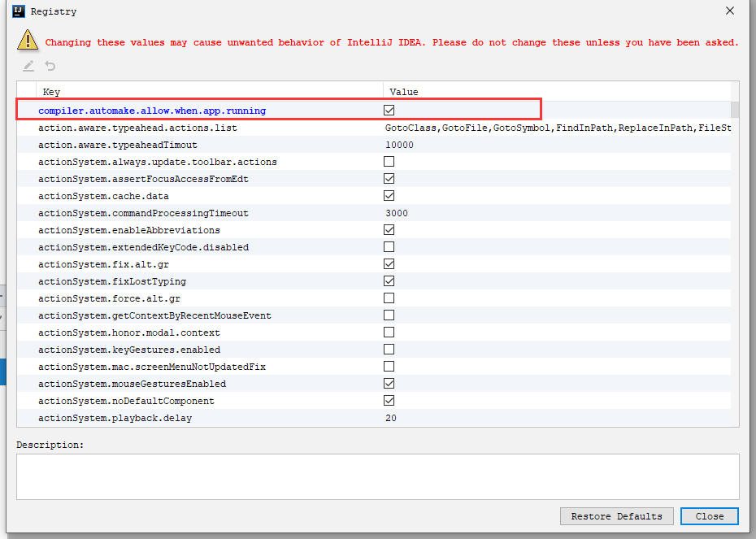Click inside the Description text area
The width and height of the screenshot is (756, 539).
tap(377, 476)
